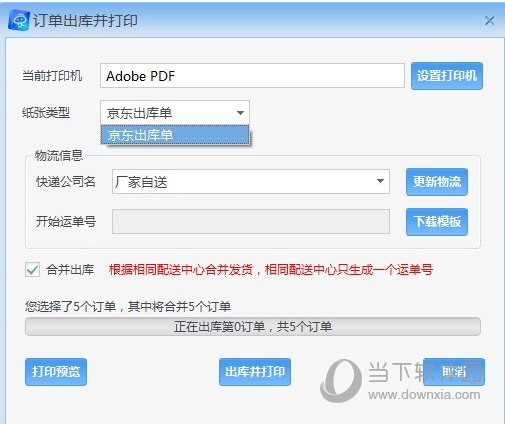
Task: Close the 订单出库并打印 dialog
Action: (x=489, y=21)
